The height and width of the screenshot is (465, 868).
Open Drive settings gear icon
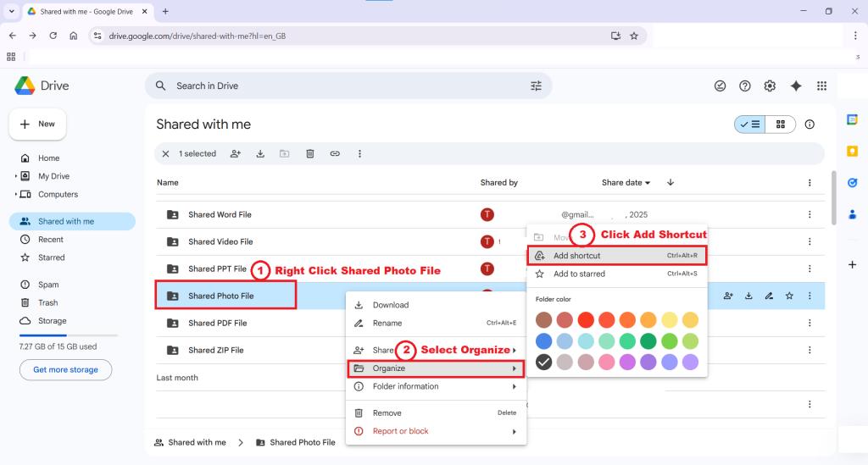(x=770, y=86)
